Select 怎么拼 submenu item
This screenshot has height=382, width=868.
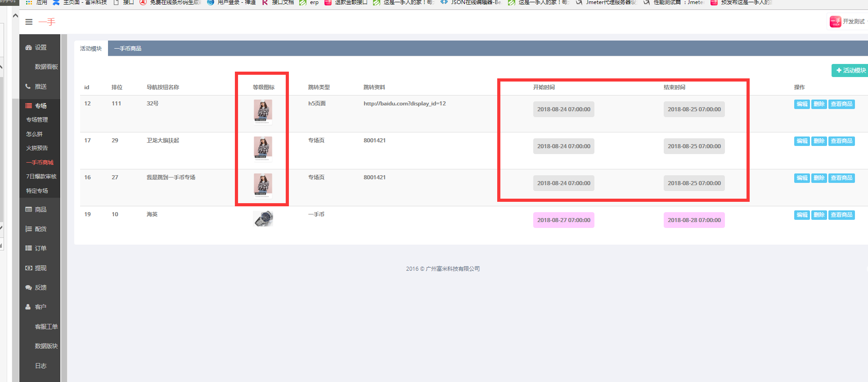click(34, 134)
